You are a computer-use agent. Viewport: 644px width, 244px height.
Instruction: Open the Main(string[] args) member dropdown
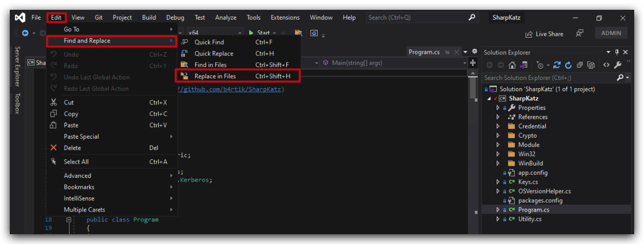pos(394,63)
